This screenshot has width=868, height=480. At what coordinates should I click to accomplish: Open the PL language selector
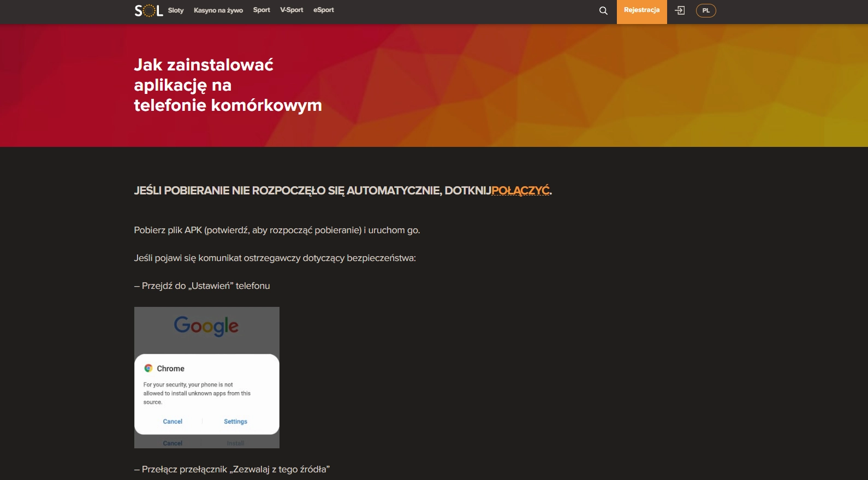(x=706, y=10)
